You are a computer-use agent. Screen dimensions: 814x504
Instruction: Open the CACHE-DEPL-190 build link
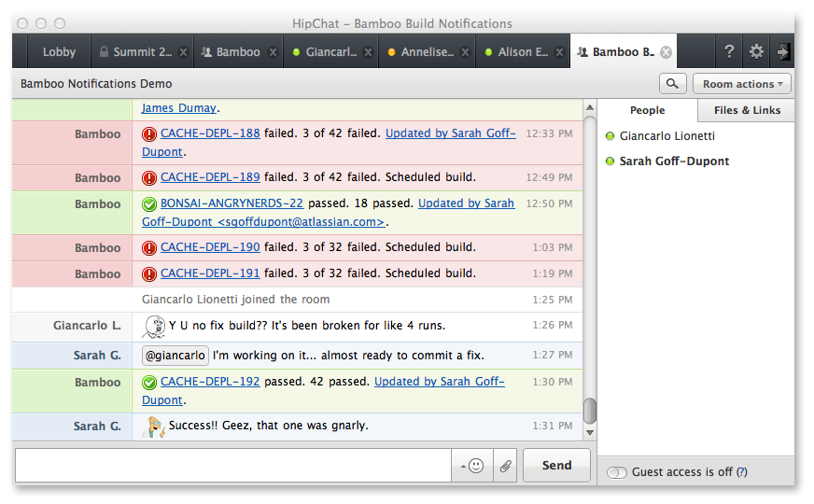pyautogui.click(x=210, y=247)
